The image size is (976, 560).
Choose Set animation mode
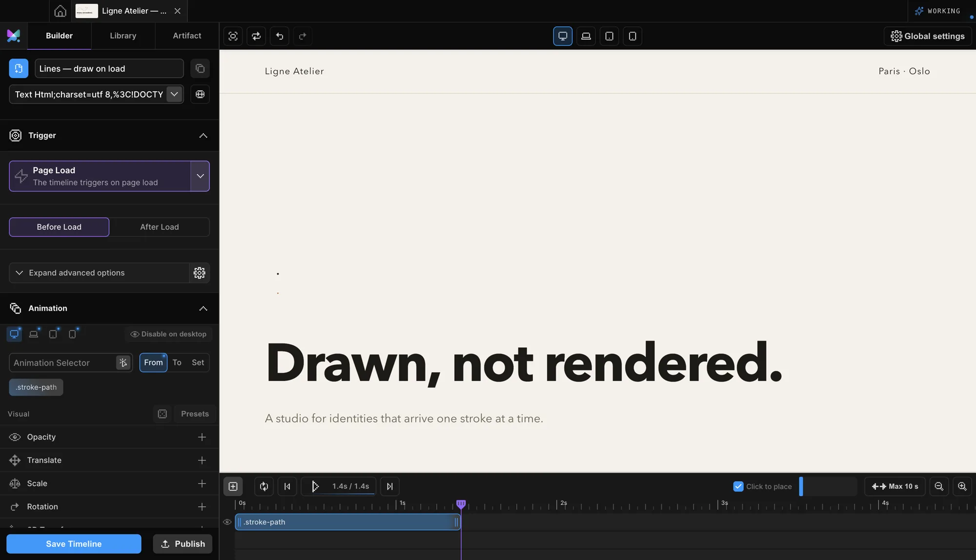pos(198,362)
